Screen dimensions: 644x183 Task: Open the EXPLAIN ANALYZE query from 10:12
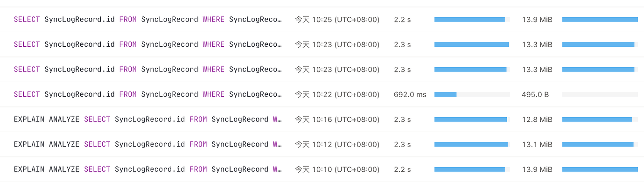148,144
